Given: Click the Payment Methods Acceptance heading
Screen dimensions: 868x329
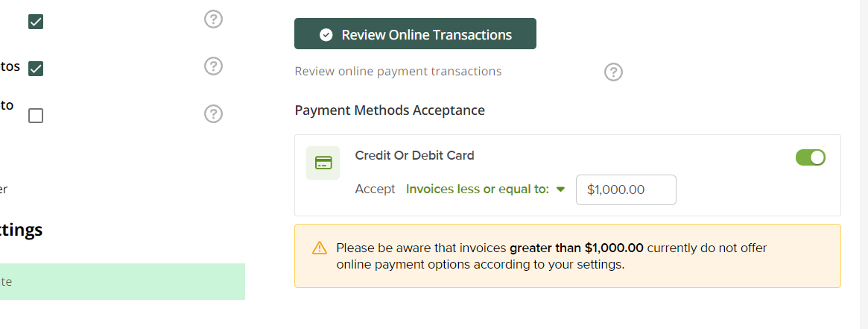Looking at the screenshot, I should [x=390, y=110].
